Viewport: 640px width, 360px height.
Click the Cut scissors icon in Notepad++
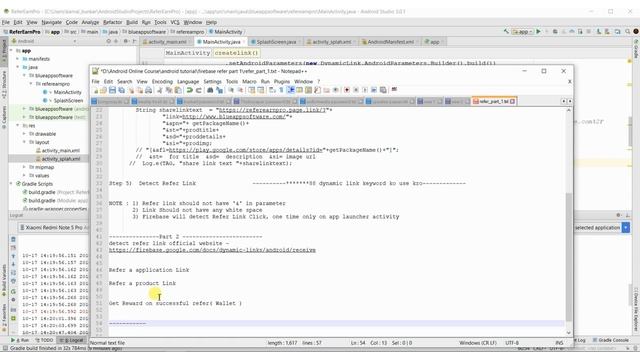(160, 90)
